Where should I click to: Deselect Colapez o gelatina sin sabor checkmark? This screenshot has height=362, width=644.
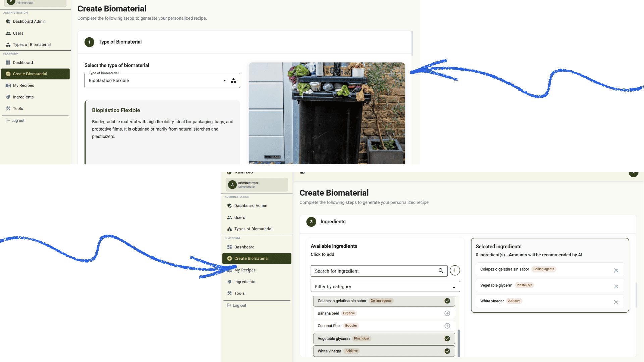447,301
